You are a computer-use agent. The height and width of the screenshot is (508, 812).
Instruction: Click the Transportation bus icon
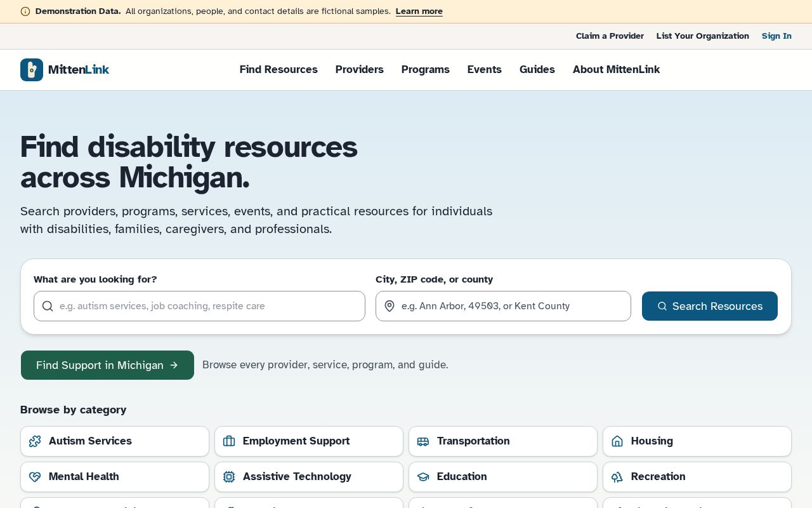pos(423,441)
